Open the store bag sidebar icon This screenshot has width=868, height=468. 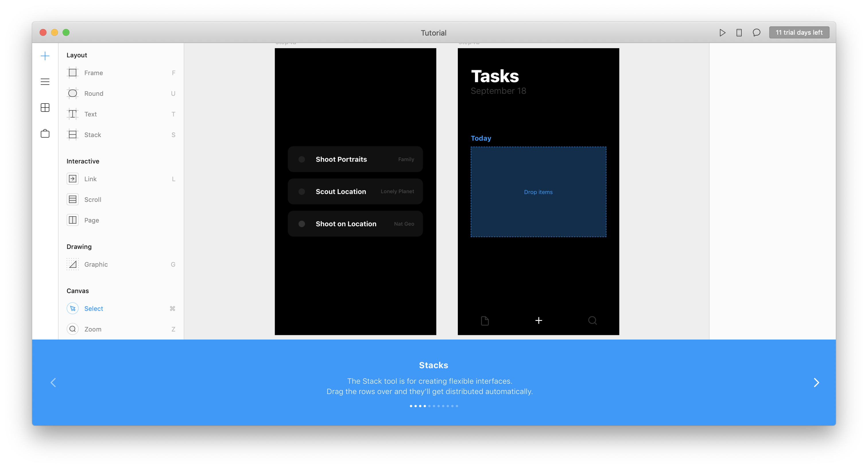point(45,134)
